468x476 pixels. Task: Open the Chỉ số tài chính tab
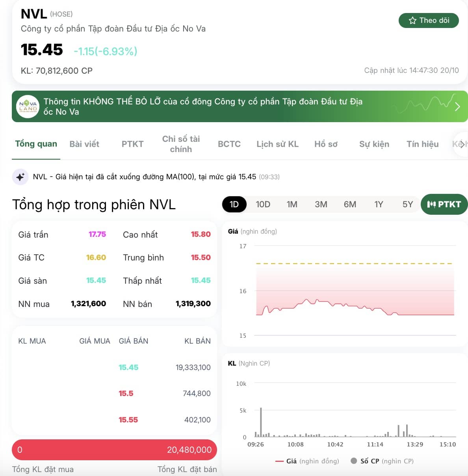pos(181,144)
